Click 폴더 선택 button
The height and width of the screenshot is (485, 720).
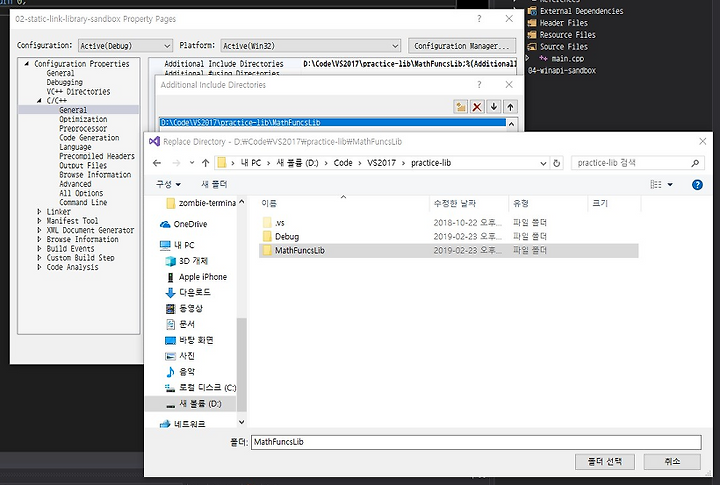pos(605,462)
